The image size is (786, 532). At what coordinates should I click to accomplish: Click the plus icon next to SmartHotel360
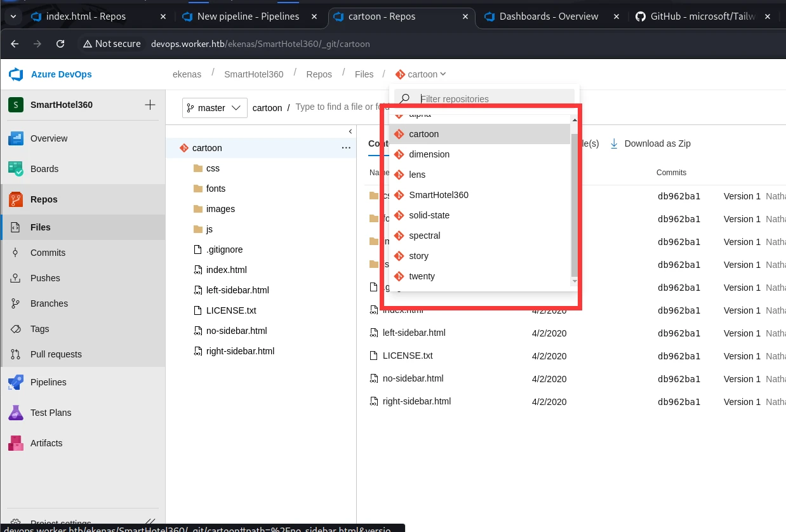pyautogui.click(x=150, y=105)
